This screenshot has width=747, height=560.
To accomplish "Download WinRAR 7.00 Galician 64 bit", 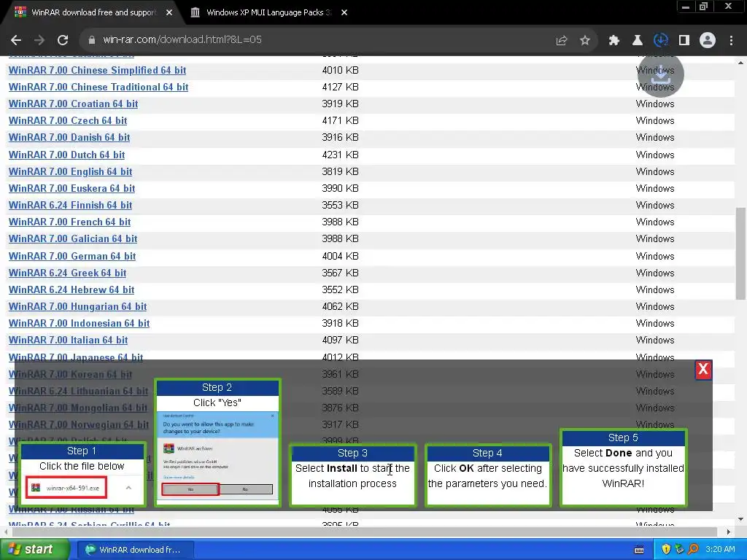I will 73,238.
